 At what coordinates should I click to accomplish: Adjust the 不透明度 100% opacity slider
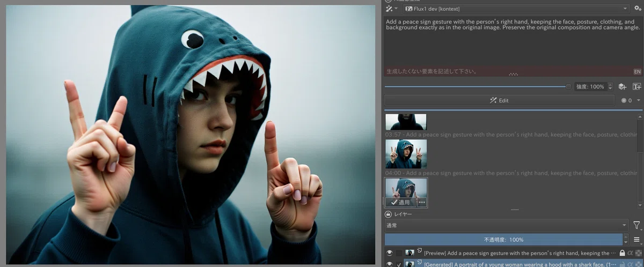coord(503,240)
